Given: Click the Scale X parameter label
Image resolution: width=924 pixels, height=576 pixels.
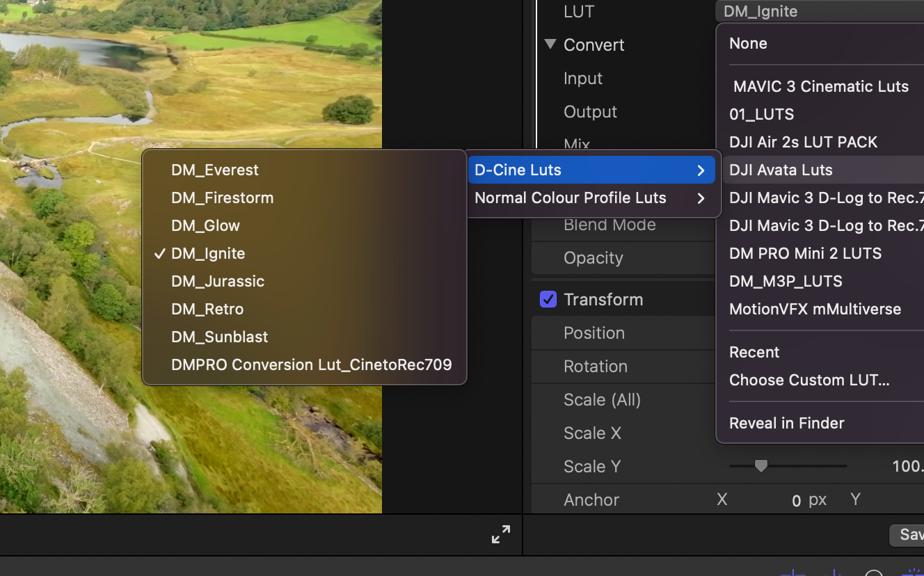Looking at the screenshot, I should tap(592, 433).
